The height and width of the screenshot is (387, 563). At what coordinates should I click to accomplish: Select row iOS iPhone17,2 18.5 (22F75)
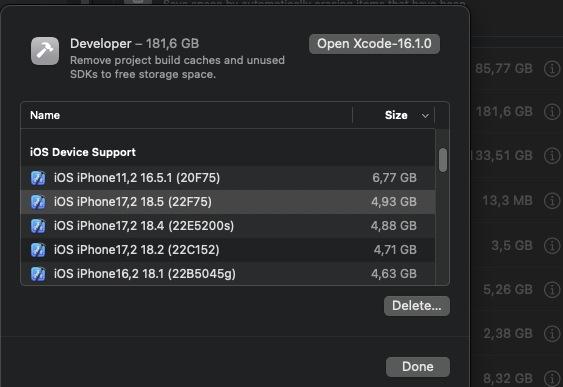pyautogui.click(x=228, y=202)
